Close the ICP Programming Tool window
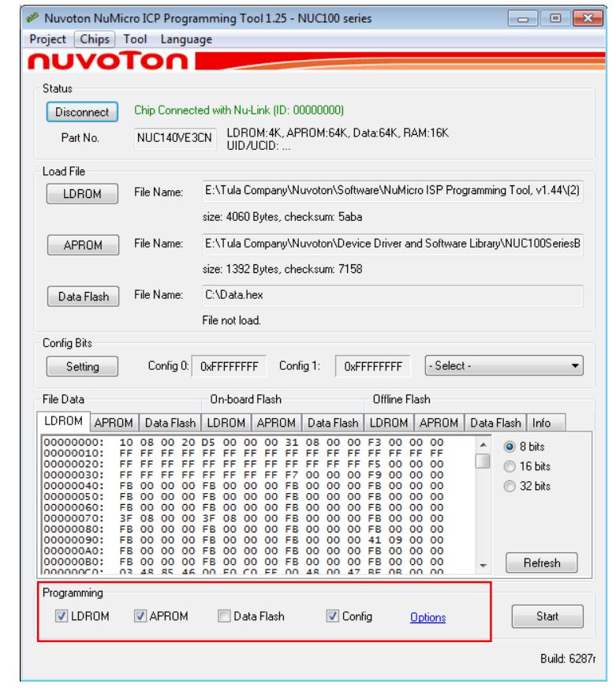 588,18
